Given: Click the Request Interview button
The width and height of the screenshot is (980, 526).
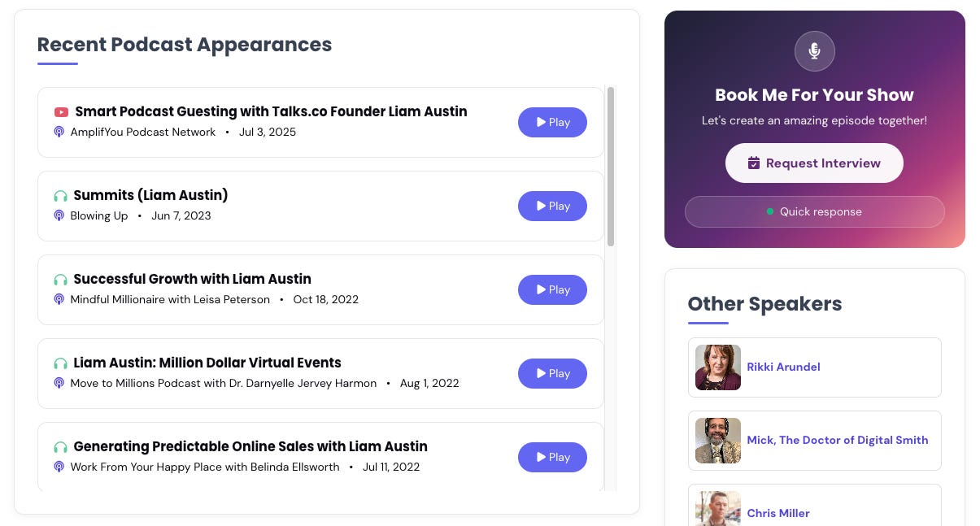Looking at the screenshot, I should [x=814, y=163].
